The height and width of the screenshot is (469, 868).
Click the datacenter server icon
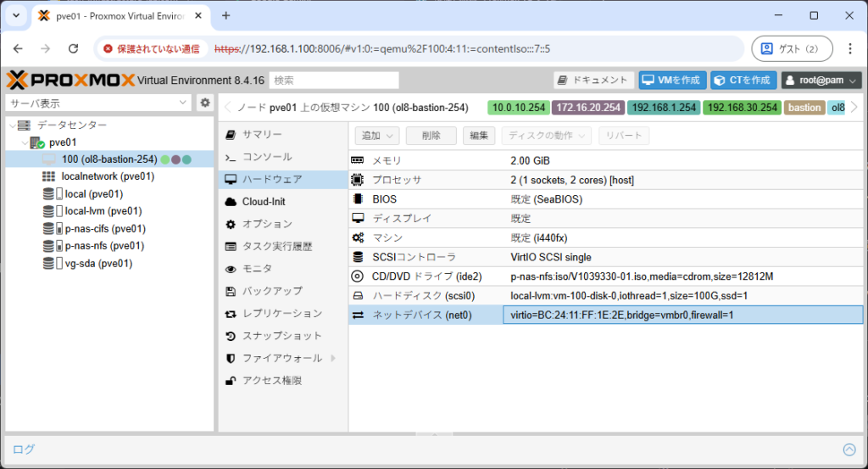24,126
